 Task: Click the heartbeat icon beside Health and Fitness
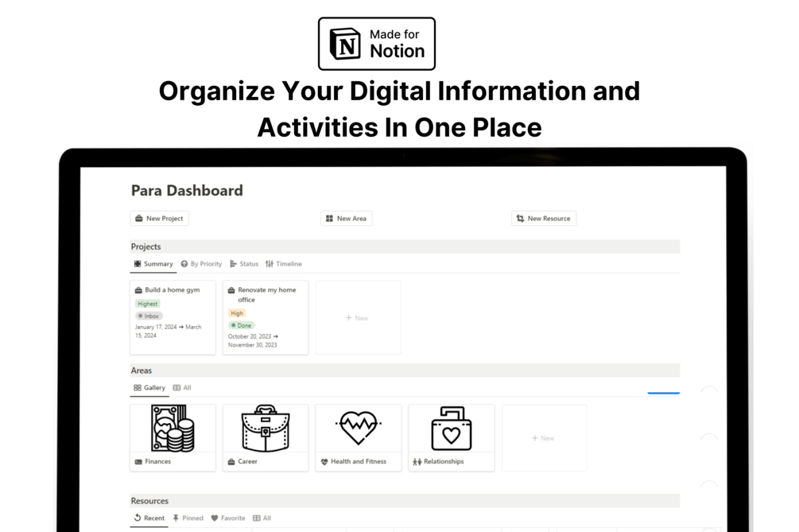[324, 462]
